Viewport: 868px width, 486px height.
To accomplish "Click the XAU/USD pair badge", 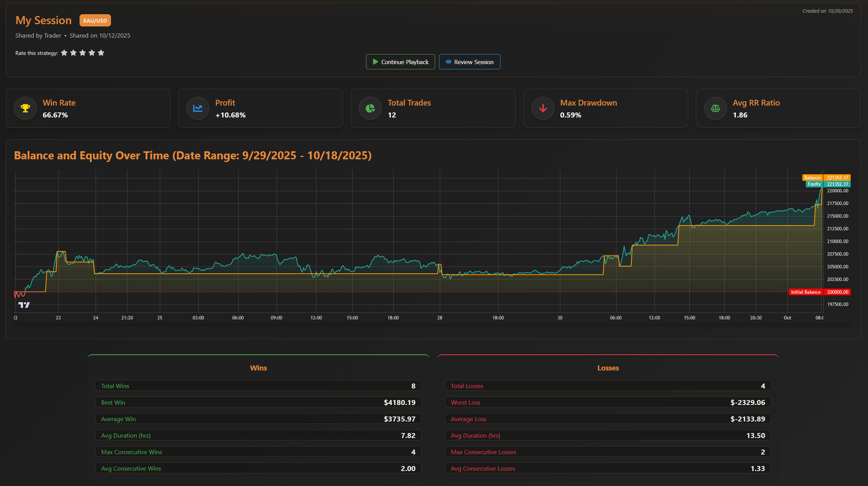I will click(94, 20).
